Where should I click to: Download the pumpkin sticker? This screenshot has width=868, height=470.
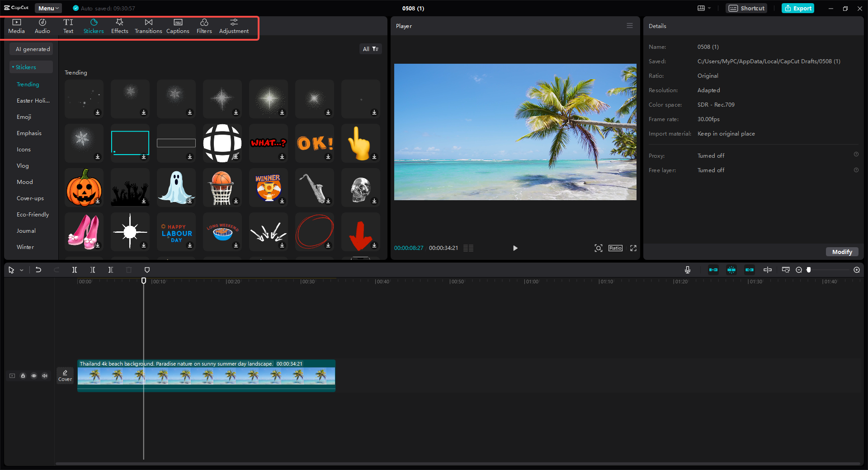[98, 201]
